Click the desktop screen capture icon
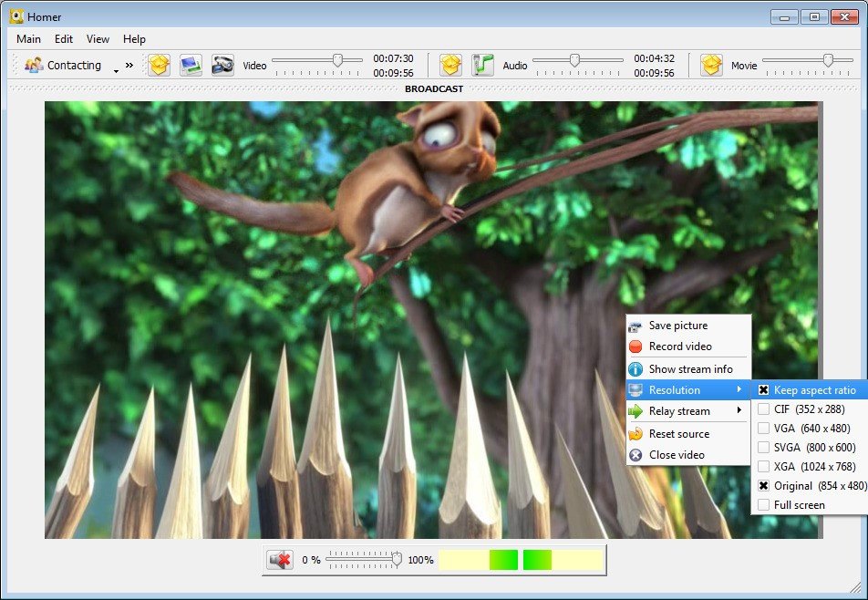Screen dimensions: 868x600 pos(191,65)
